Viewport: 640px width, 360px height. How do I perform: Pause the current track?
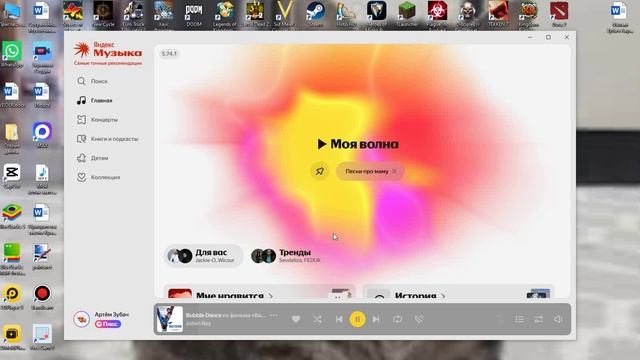[358, 319]
